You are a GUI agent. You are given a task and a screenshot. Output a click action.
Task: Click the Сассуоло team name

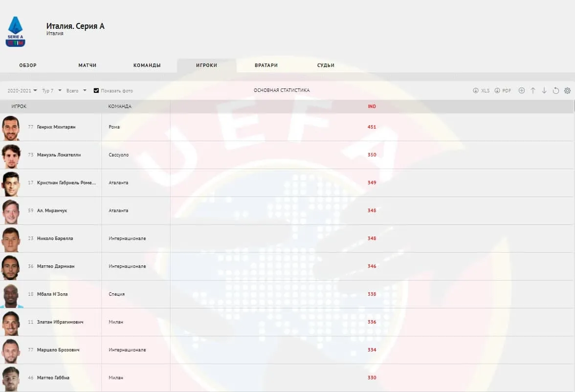(x=118, y=155)
